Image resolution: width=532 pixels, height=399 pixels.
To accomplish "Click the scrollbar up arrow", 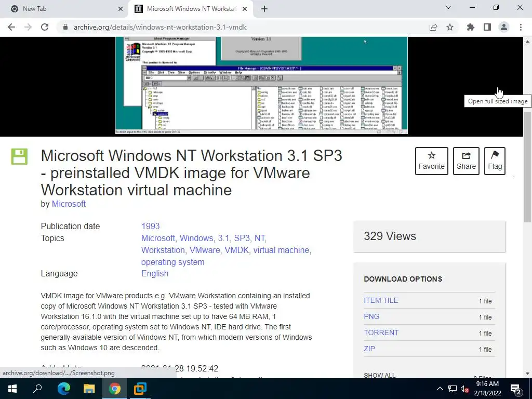I will pos(527,42).
